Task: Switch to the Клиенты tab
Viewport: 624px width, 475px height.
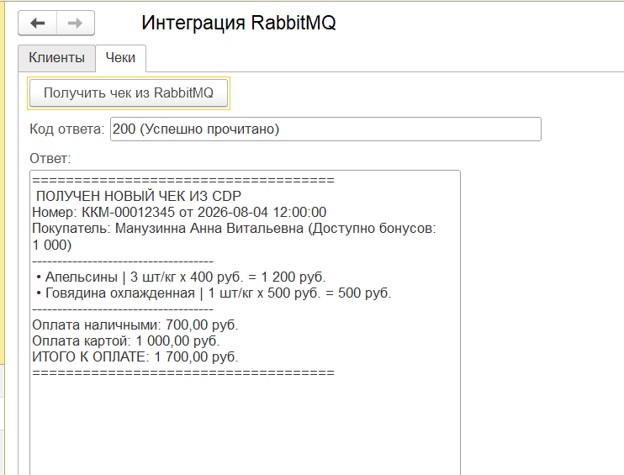Action: click(x=57, y=58)
